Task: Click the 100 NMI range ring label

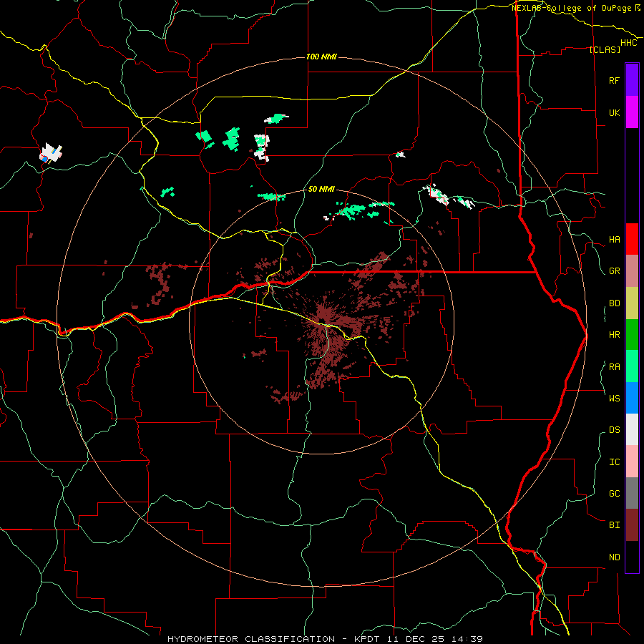Action: (x=321, y=57)
